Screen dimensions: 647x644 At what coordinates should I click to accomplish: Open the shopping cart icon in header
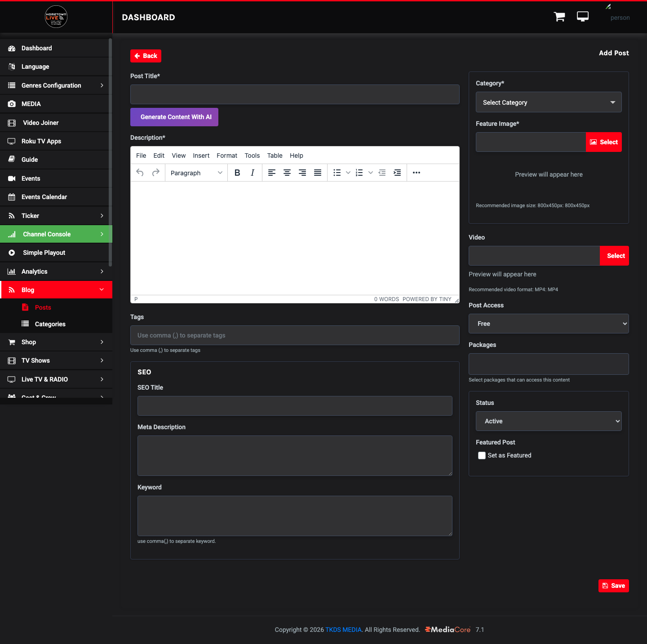coord(559,17)
